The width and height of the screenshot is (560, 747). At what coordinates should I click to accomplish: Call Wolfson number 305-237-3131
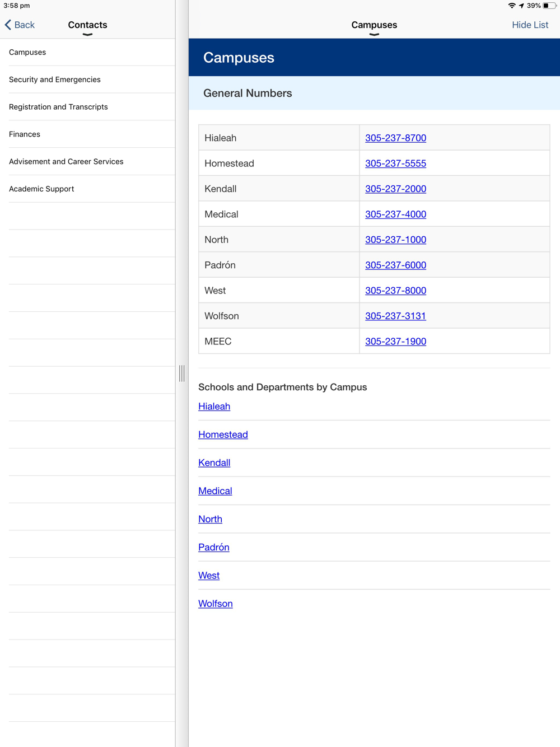point(395,316)
